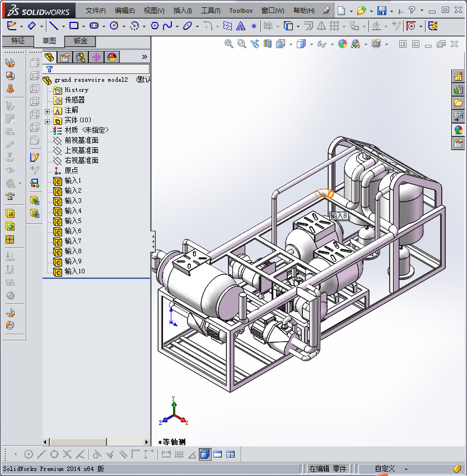The height and width of the screenshot is (476, 467).
Task: Click the New document icon
Action: pos(342,11)
